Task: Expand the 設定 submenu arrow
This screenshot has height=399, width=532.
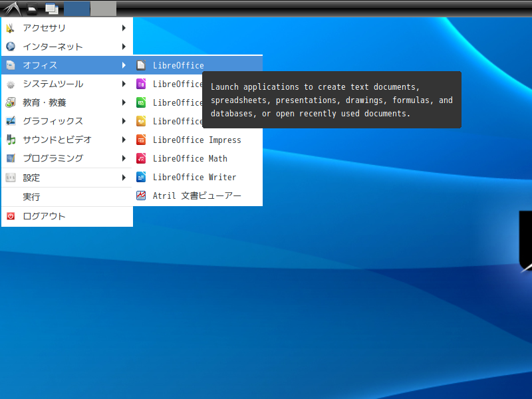Action: [124, 178]
